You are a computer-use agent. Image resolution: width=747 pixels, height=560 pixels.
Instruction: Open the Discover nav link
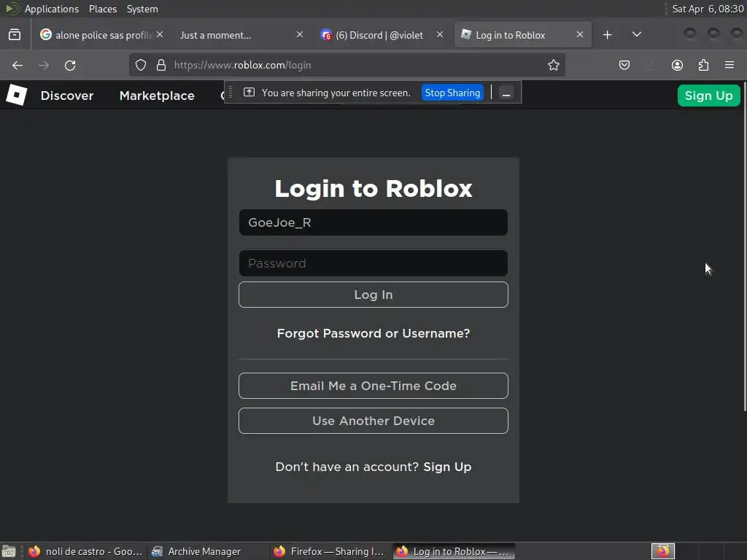[67, 96]
